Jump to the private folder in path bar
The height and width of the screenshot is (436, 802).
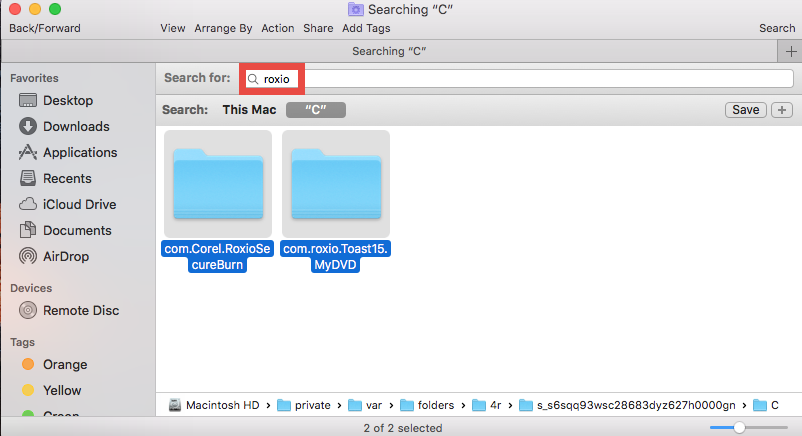[304, 405]
